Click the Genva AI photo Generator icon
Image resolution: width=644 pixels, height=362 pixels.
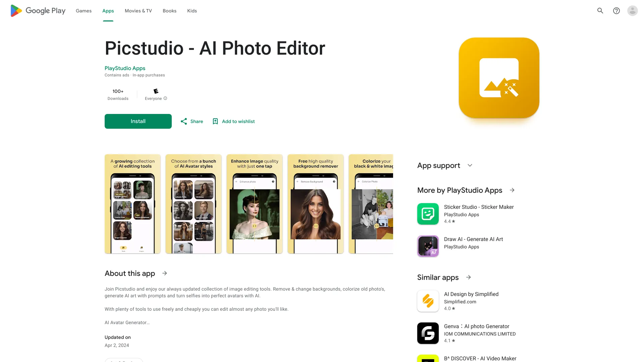pyautogui.click(x=428, y=333)
